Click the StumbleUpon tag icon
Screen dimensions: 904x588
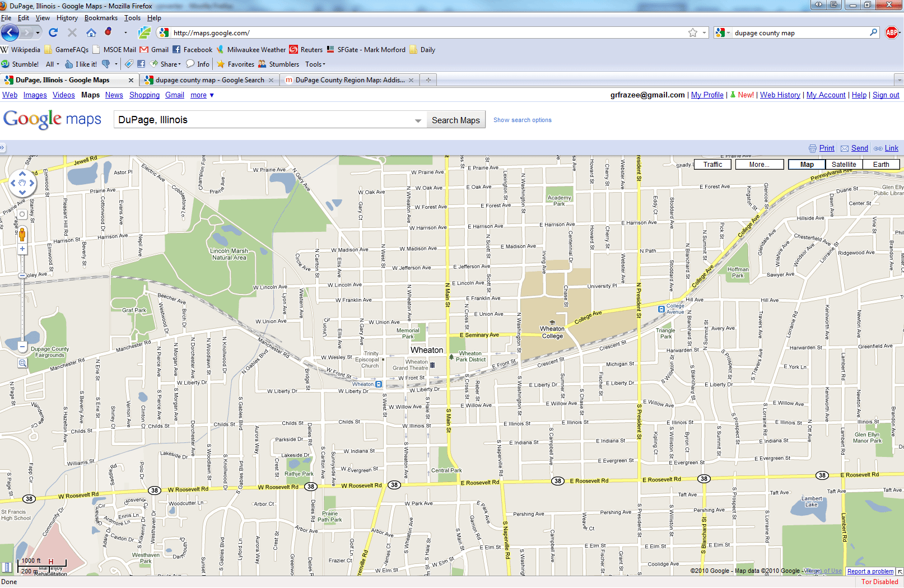coord(129,64)
